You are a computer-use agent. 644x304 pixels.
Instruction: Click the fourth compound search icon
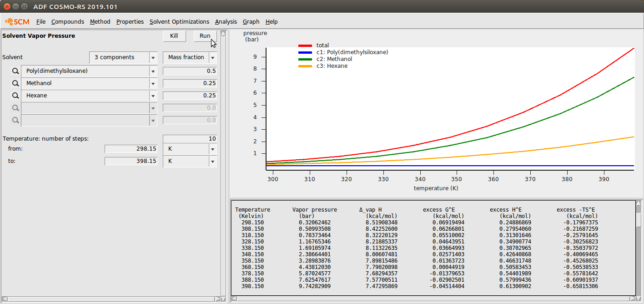15,108
